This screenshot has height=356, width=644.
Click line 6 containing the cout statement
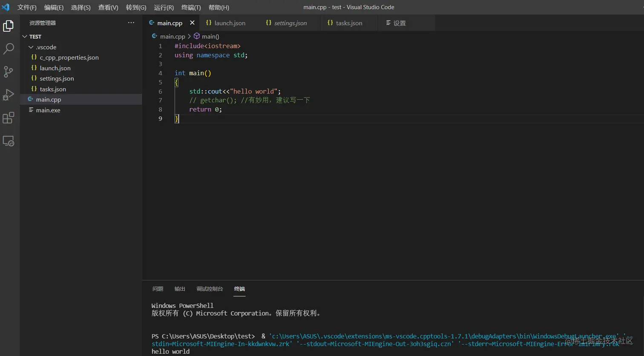click(x=234, y=91)
